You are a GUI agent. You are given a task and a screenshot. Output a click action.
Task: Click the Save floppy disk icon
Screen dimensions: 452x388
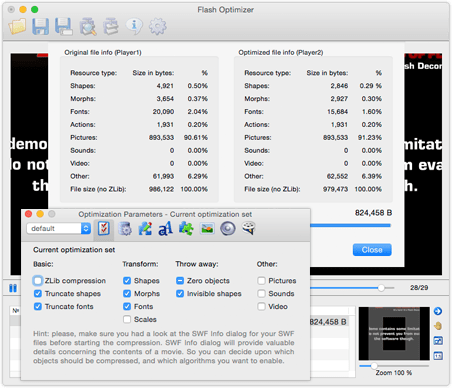(40, 26)
